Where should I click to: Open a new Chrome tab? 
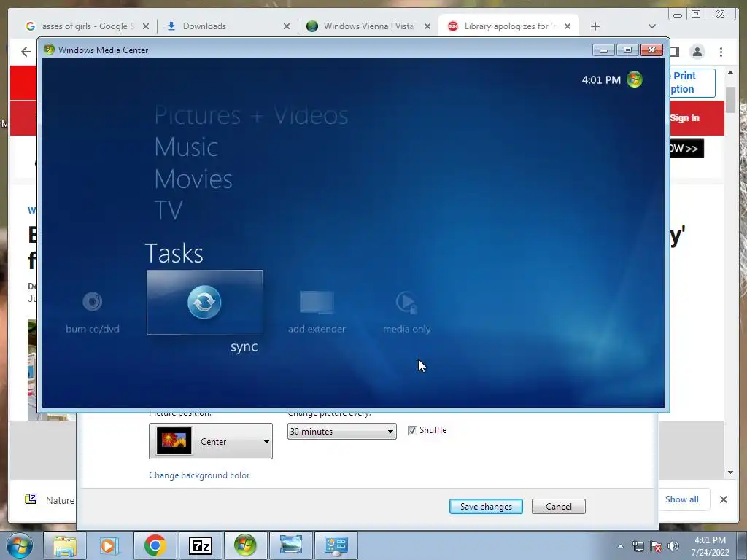click(x=595, y=26)
